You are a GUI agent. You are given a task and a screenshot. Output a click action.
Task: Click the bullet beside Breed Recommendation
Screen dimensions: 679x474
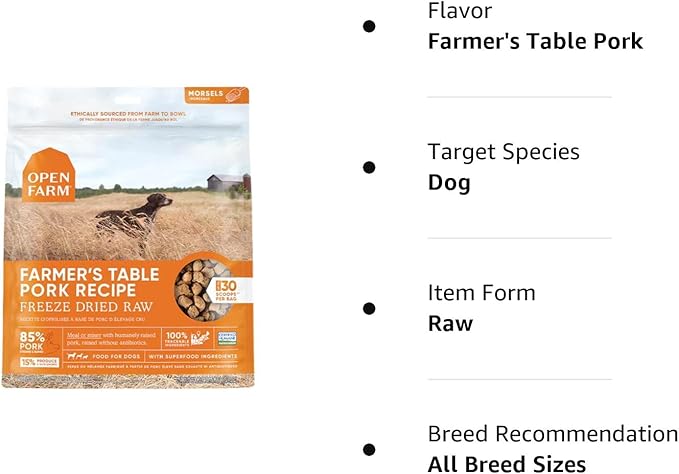point(369,449)
